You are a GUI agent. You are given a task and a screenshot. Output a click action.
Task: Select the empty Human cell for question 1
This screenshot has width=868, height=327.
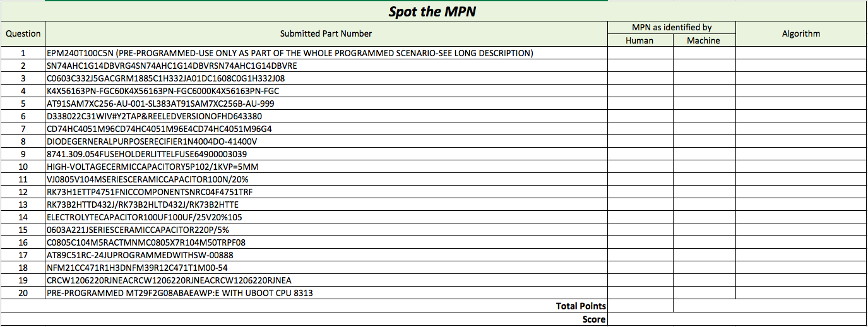coord(639,54)
